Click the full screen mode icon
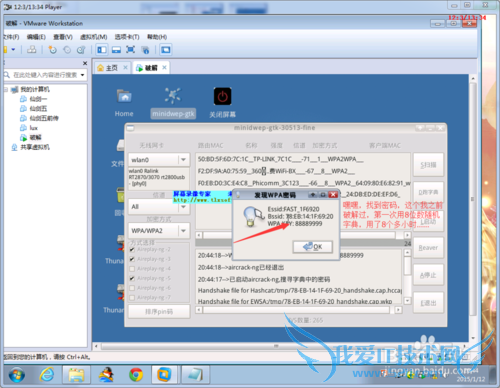The height and width of the screenshot is (388, 500). [x=130, y=50]
